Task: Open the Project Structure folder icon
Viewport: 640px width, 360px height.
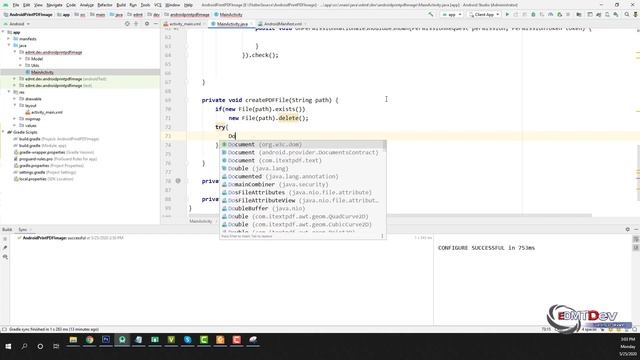Action: click(x=579, y=15)
